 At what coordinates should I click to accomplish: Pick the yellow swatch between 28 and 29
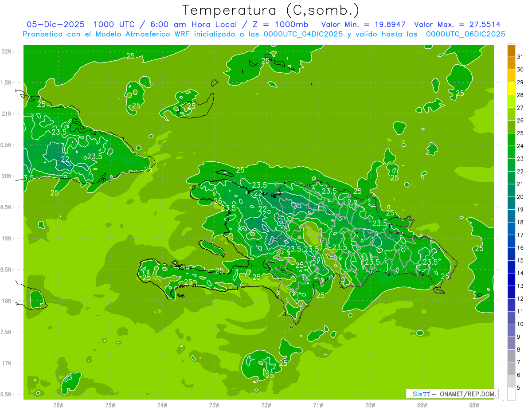tap(511, 89)
